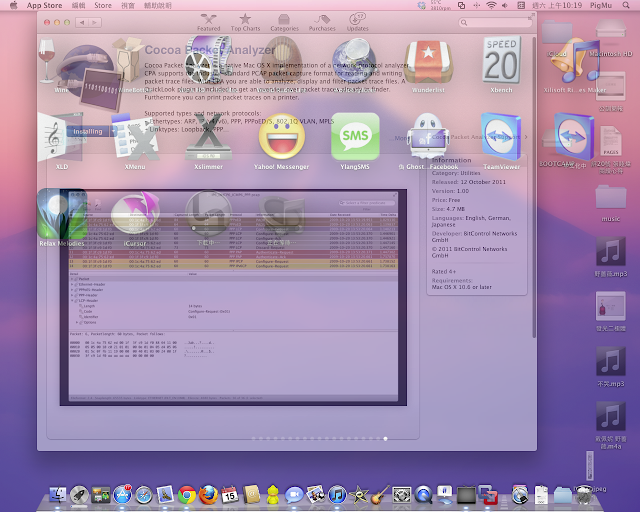640x512 pixels.
Task: Open the volume control in menu bar
Action: (505, 5)
